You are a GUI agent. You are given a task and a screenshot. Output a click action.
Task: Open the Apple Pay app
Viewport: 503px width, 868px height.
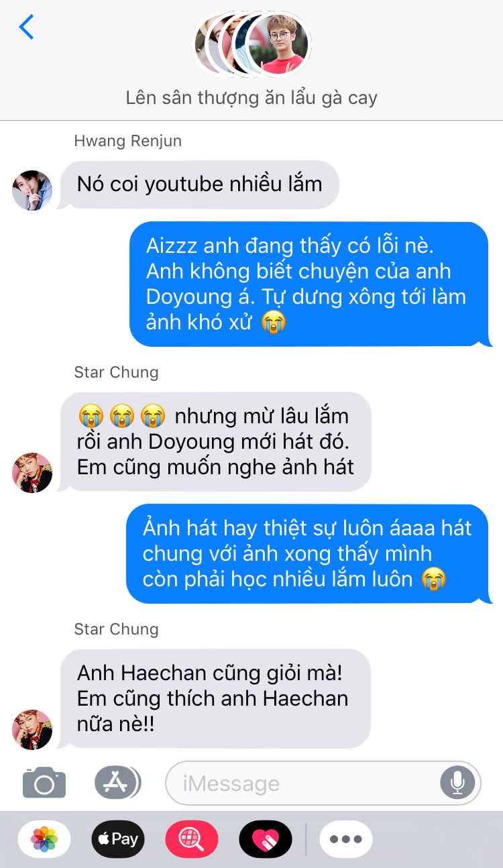tap(118, 838)
